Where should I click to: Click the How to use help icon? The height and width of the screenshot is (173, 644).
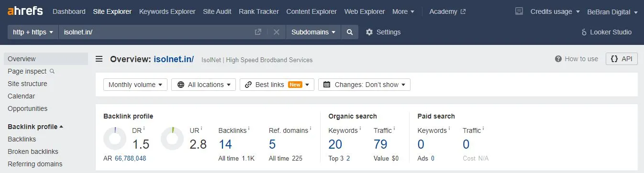tap(558, 59)
